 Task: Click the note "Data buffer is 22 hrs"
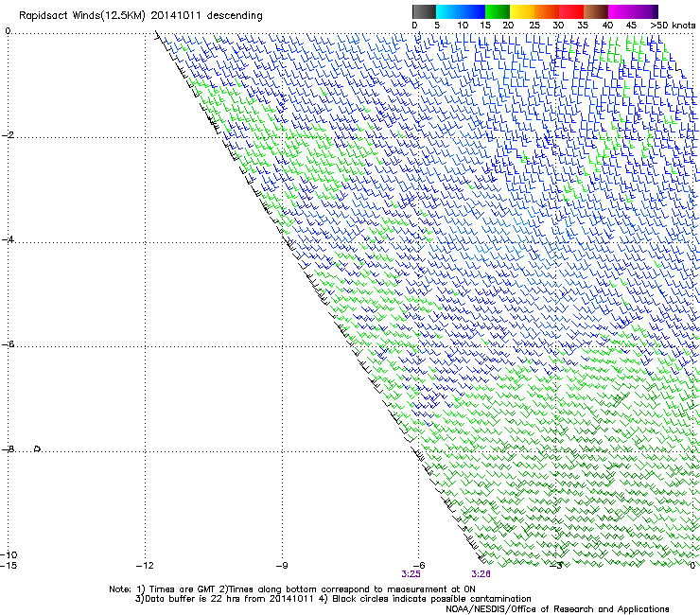pyautogui.click(x=189, y=599)
